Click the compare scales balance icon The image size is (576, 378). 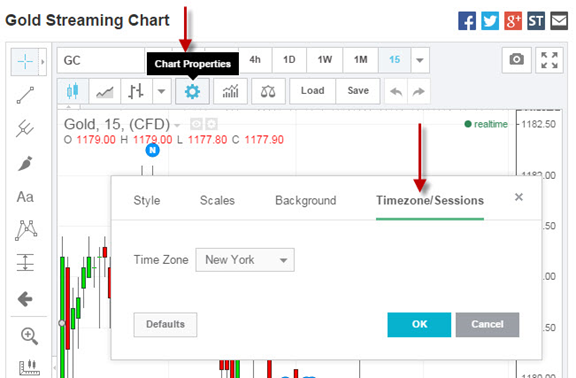click(268, 91)
